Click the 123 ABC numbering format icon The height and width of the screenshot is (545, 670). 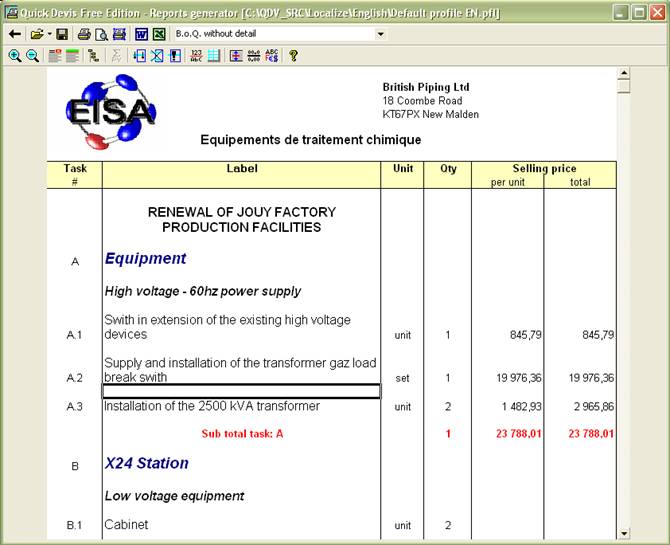(x=196, y=56)
